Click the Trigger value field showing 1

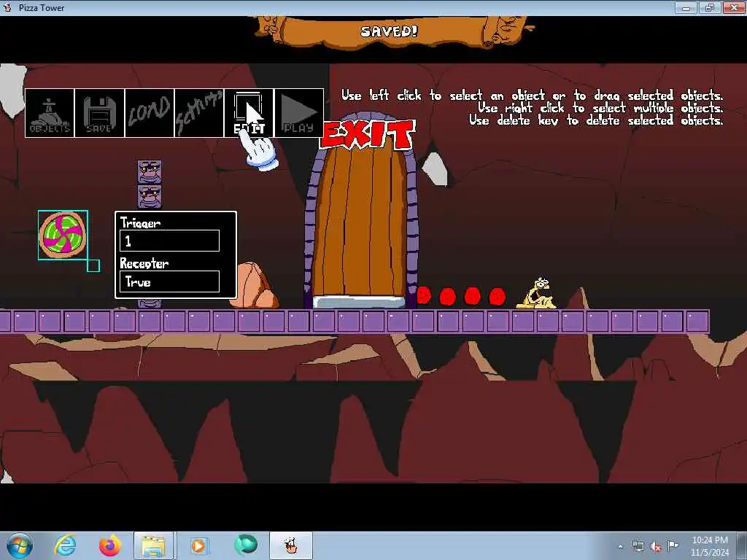(169, 241)
